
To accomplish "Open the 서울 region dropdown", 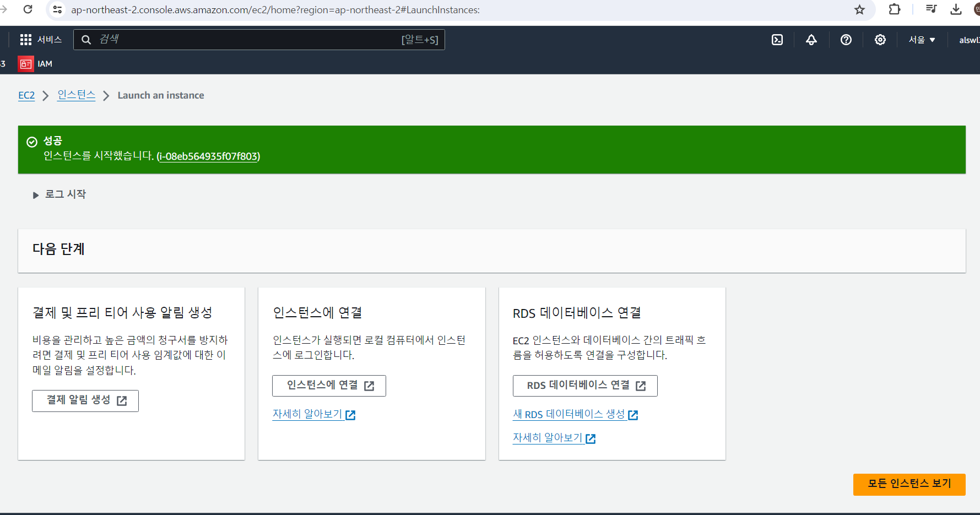I will [x=922, y=40].
